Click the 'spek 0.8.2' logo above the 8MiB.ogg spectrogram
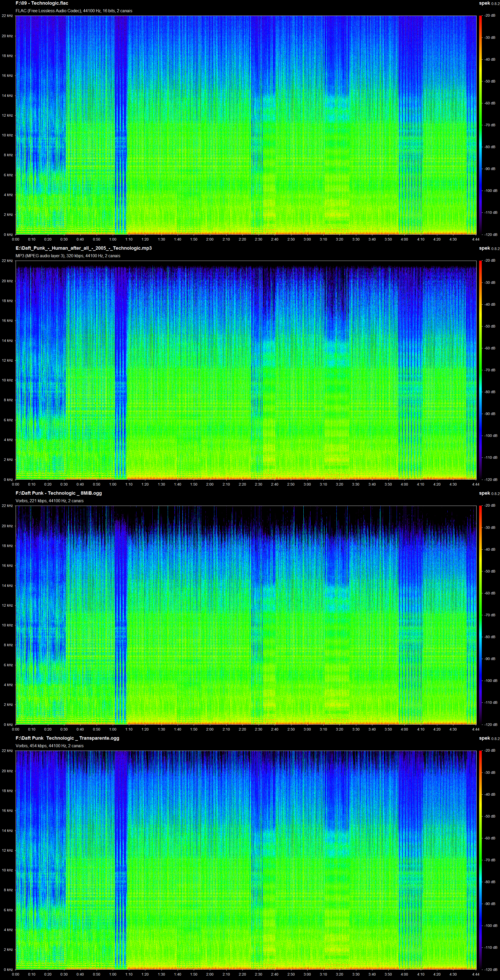 pyautogui.click(x=489, y=493)
